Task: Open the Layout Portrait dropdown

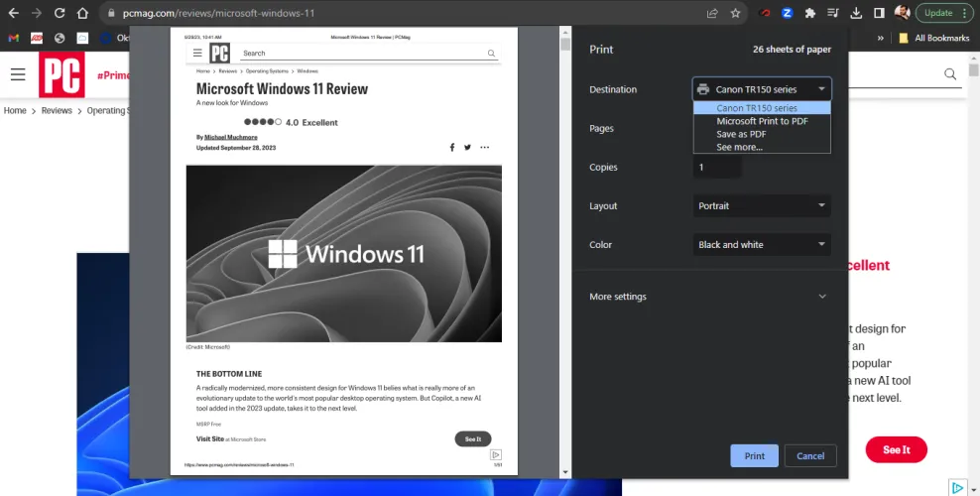Action: click(761, 206)
